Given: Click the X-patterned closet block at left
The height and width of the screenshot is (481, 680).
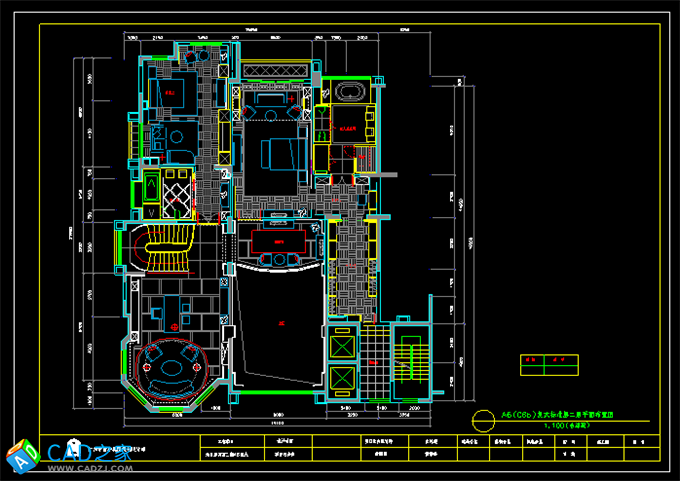Looking at the screenshot, I should point(177,192).
